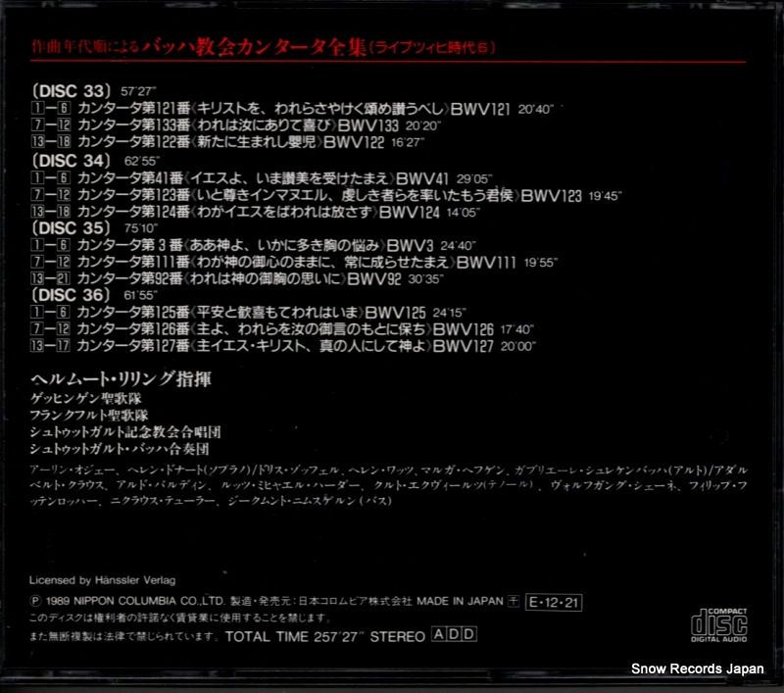Click the 'BWV125' text
The height and width of the screenshot is (693, 784).
point(395,313)
